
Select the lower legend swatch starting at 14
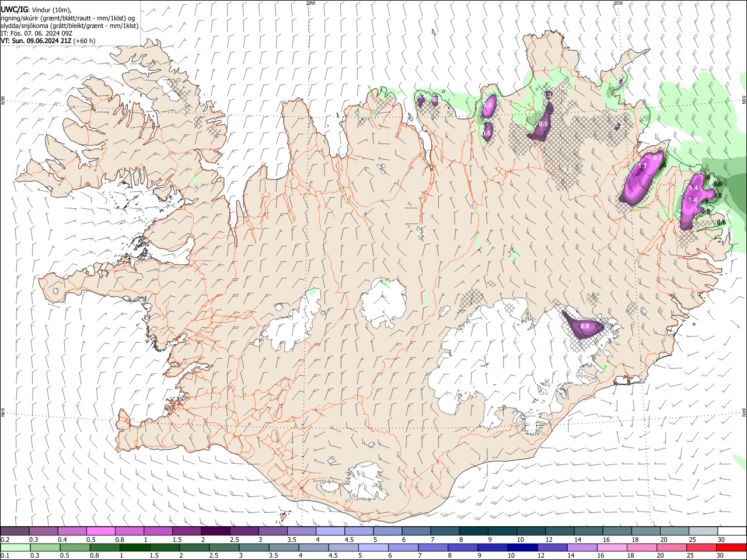582,547
